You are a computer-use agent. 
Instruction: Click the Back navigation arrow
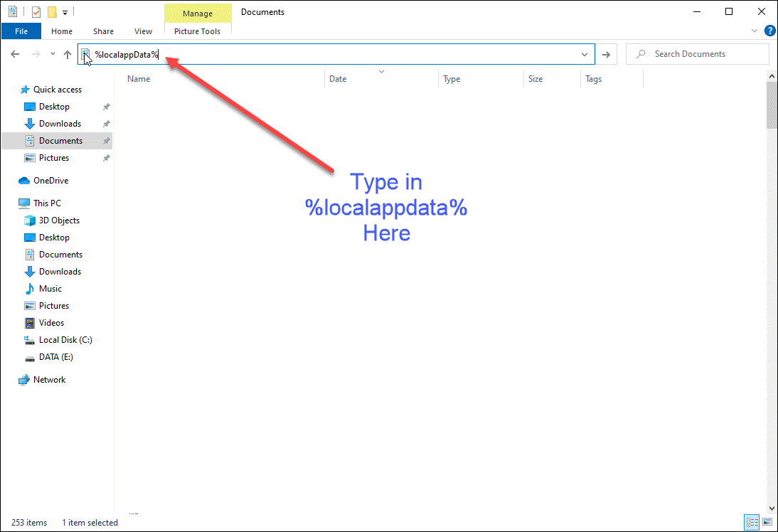(15, 54)
